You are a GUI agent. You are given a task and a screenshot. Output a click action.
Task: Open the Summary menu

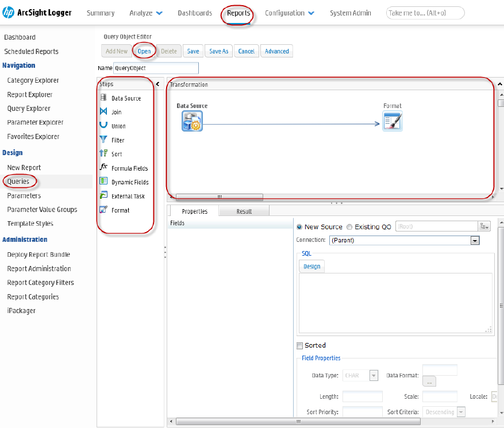coord(101,13)
